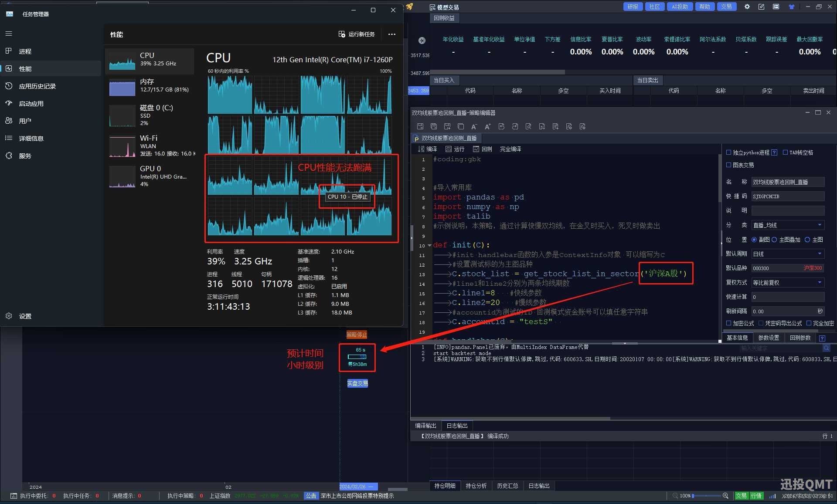Switch to 参数设置 tab
Image resolution: width=837 pixels, height=504 pixels.
click(x=769, y=338)
